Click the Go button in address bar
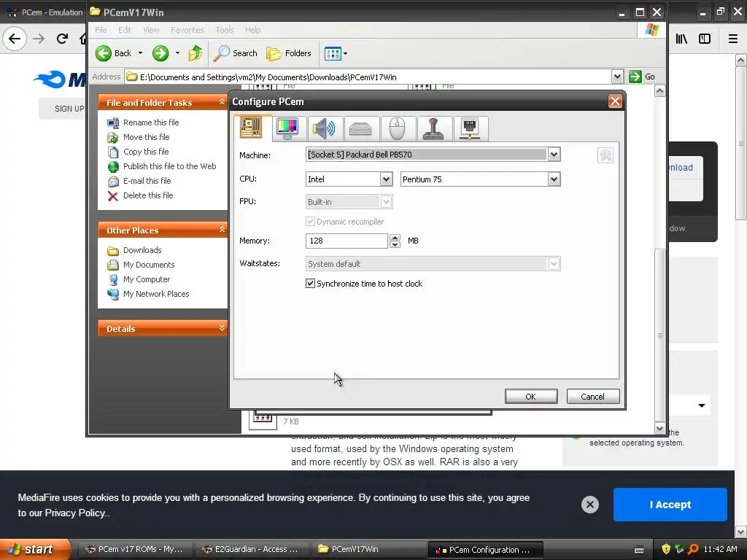Image resolution: width=747 pixels, height=560 pixels. [642, 77]
